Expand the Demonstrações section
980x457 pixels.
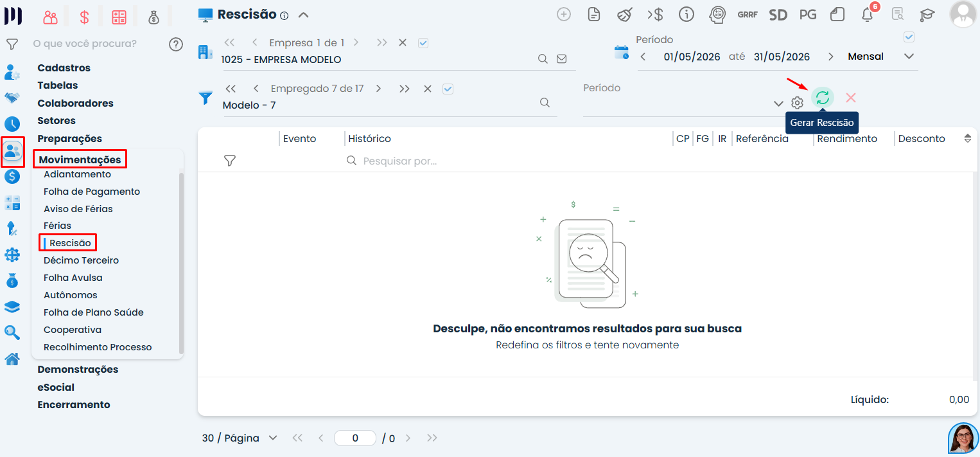(x=78, y=370)
